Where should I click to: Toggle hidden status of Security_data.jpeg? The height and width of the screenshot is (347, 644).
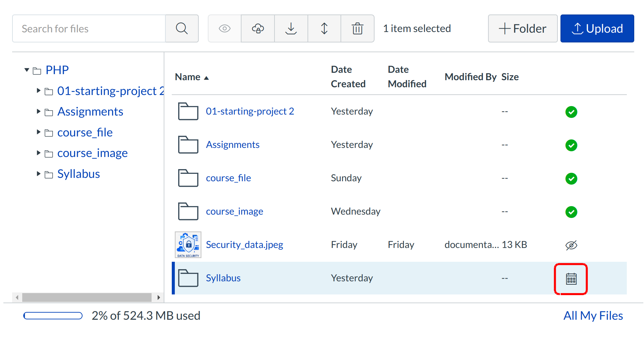[x=571, y=245]
